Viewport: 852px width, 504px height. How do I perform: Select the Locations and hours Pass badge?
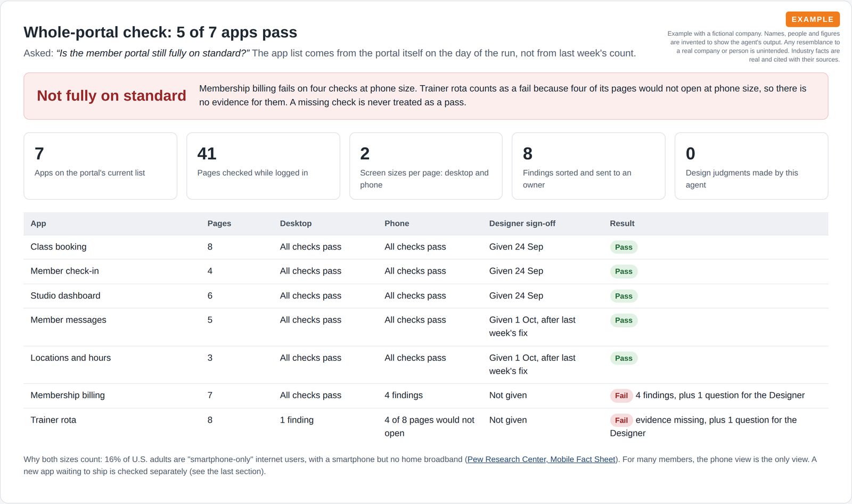click(x=624, y=358)
